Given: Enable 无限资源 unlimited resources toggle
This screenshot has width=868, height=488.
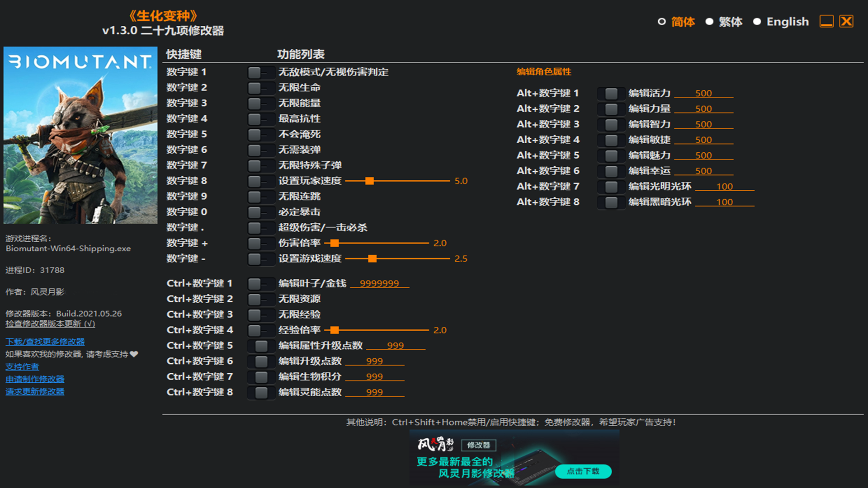Looking at the screenshot, I should tap(261, 299).
